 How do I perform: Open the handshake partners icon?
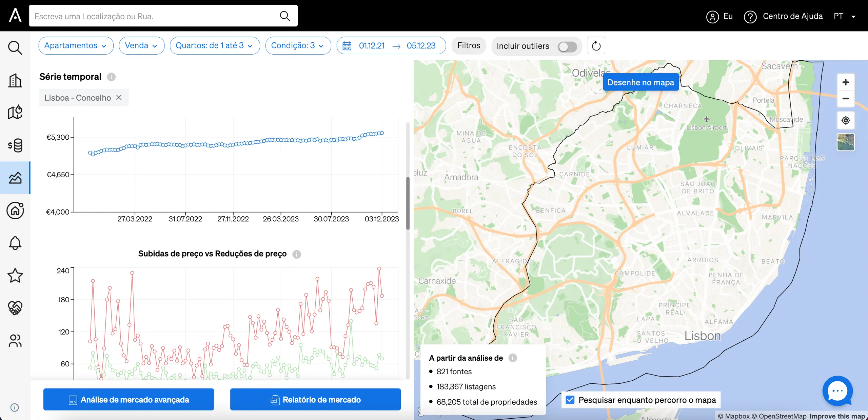coord(15,308)
